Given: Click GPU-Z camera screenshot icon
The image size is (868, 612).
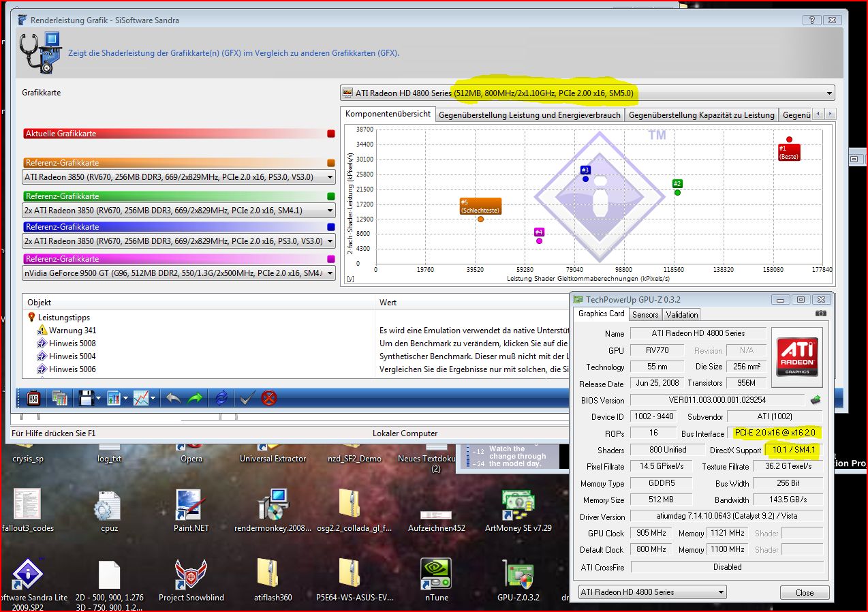Looking at the screenshot, I should [821, 313].
